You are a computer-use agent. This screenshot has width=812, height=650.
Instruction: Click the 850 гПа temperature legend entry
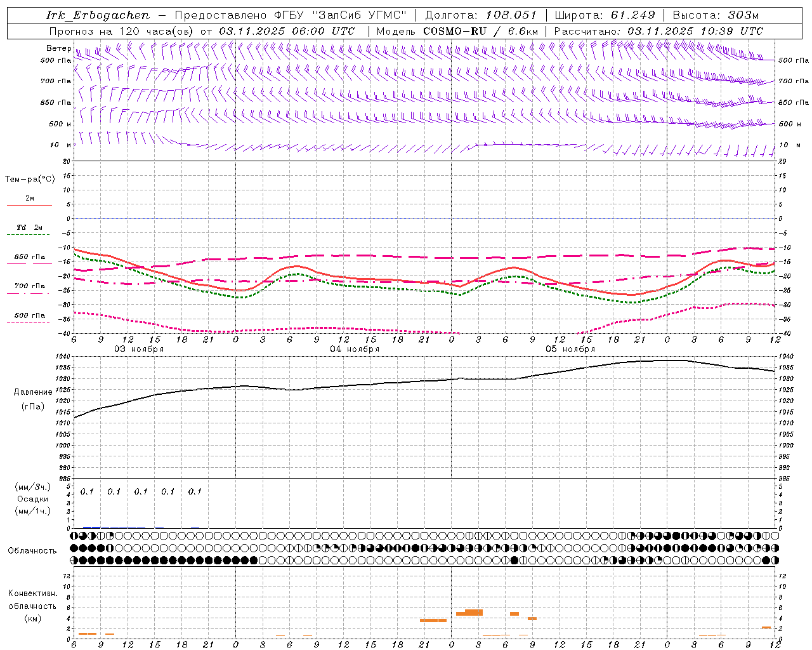29,257
